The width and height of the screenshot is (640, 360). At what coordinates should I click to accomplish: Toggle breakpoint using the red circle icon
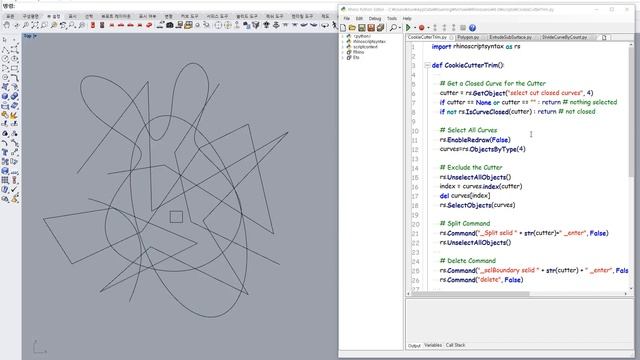(x=422, y=28)
